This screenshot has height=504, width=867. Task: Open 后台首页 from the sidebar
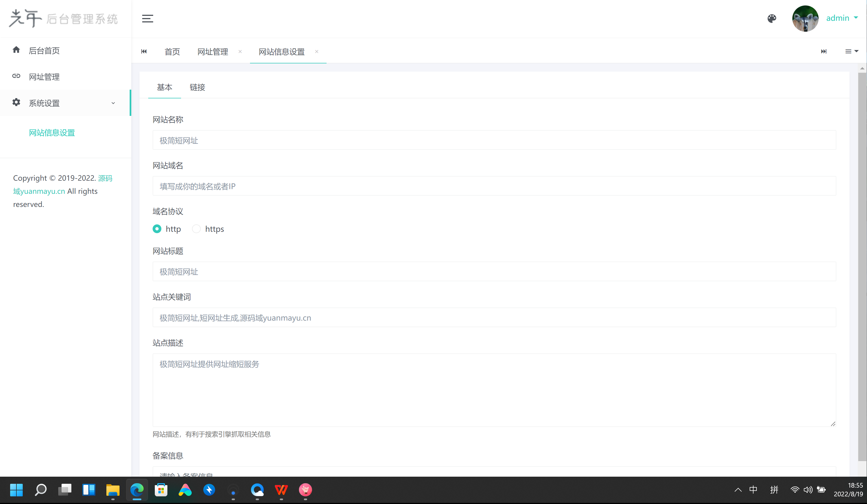pyautogui.click(x=44, y=51)
